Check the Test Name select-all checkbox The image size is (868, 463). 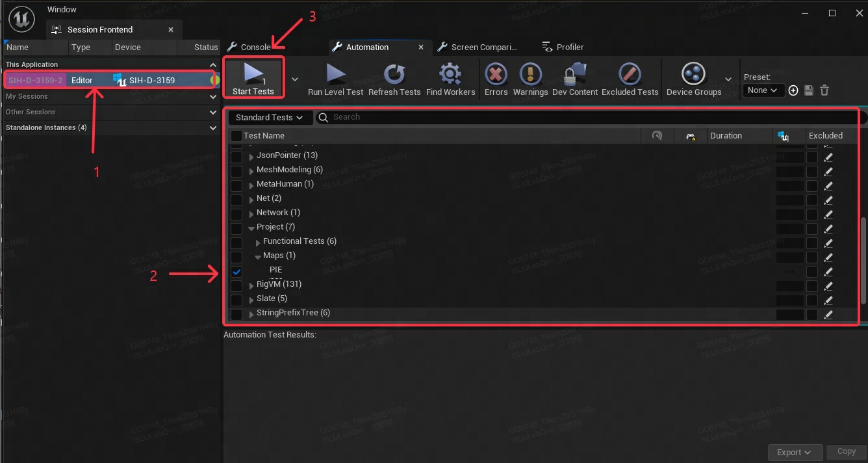[236, 136]
